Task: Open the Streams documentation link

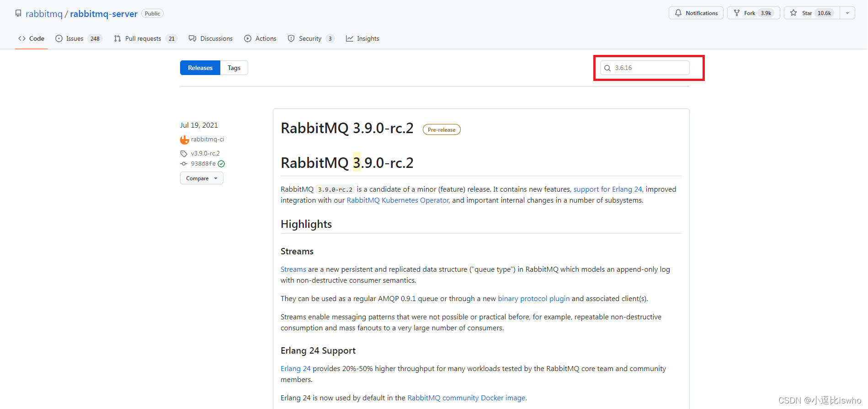Action: point(293,269)
